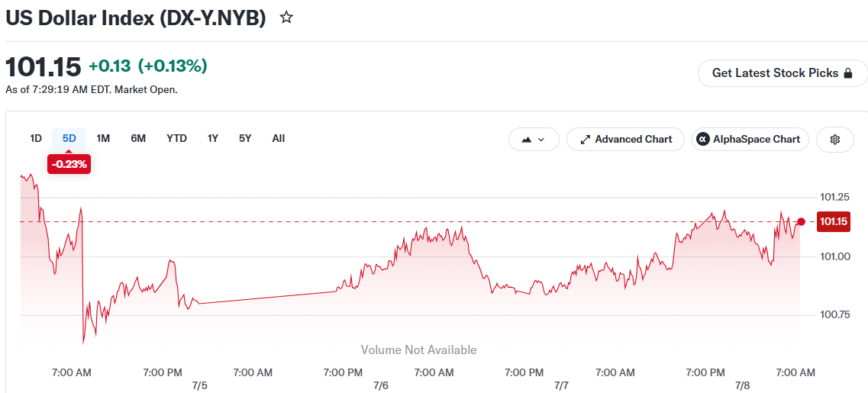868x393 pixels.
Task: Switch chart to 1Y range
Action: coord(212,138)
